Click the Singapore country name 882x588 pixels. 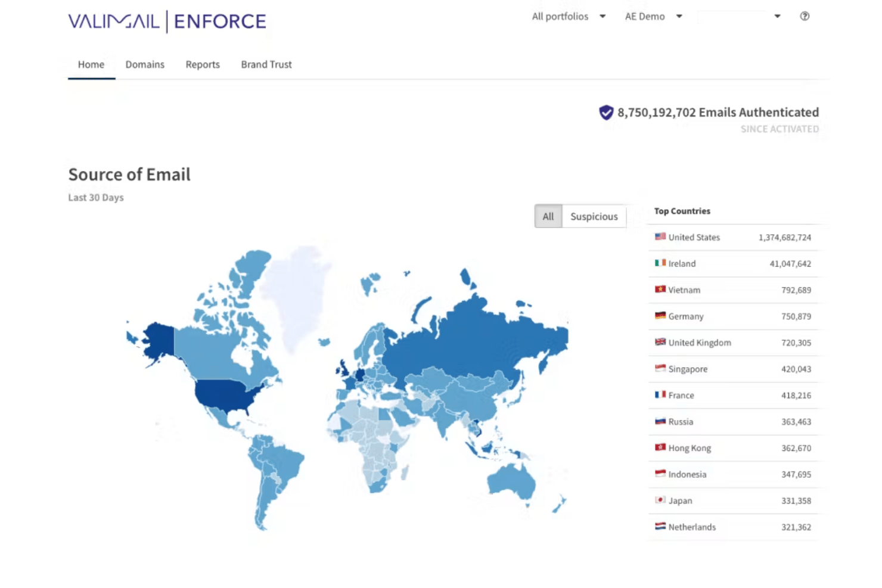pos(688,369)
